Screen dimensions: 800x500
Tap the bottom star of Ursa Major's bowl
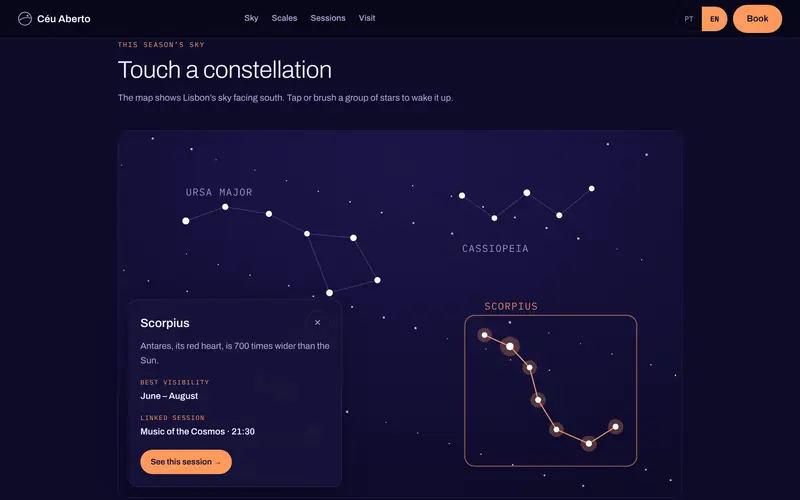click(330, 293)
